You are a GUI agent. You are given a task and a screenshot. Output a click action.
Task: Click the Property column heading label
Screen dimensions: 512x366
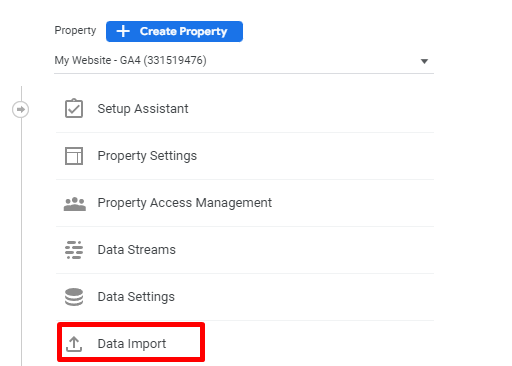coord(75,31)
